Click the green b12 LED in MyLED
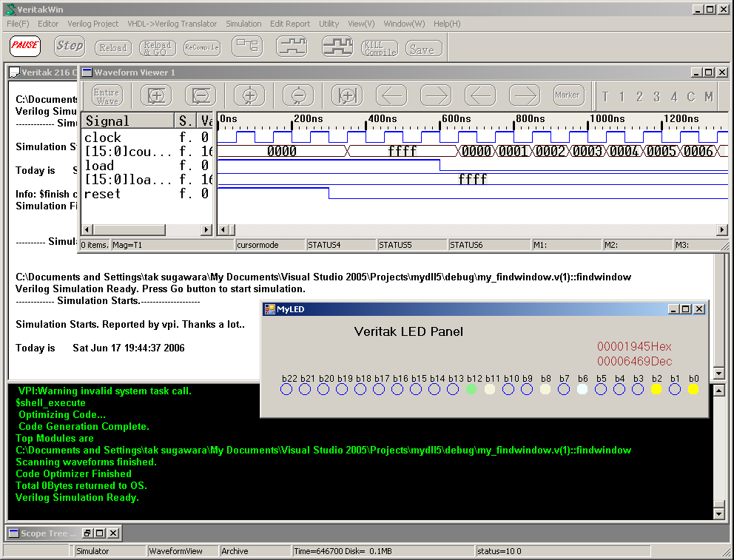This screenshot has width=734, height=560. coord(471,389)
